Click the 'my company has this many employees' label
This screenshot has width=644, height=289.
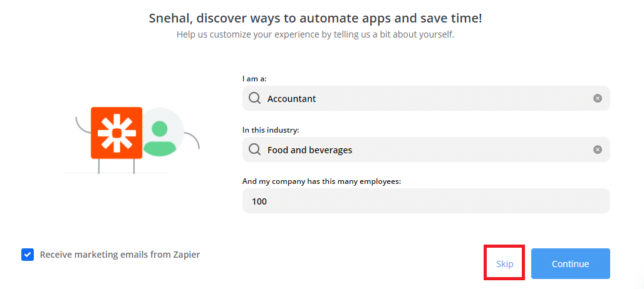(321, 181)
